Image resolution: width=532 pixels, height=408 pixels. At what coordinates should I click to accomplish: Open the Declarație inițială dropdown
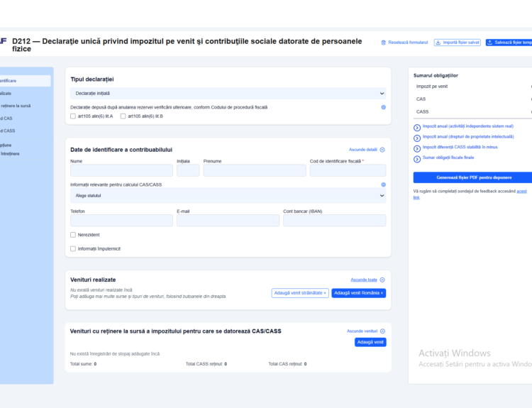click(228, 94)
